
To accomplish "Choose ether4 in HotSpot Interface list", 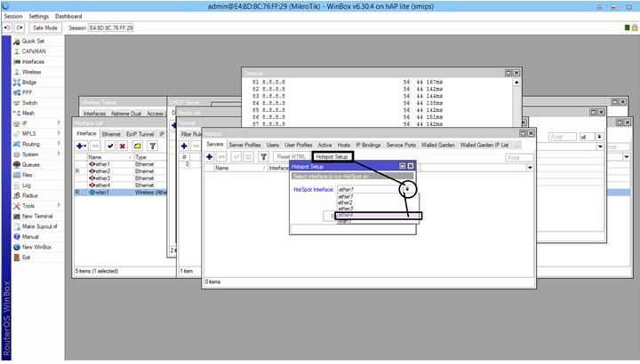I will tap(378, 215).
